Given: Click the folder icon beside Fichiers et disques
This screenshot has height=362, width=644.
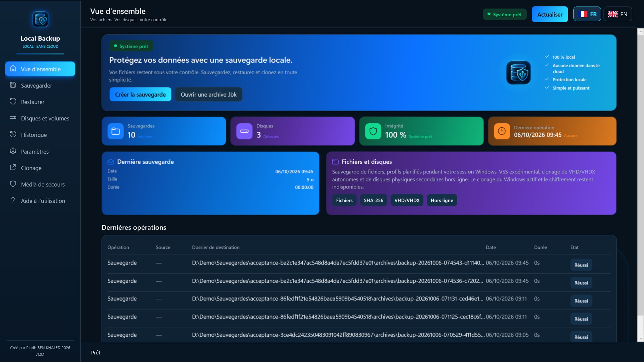Looking at the screenshot, I should point(335,162).
